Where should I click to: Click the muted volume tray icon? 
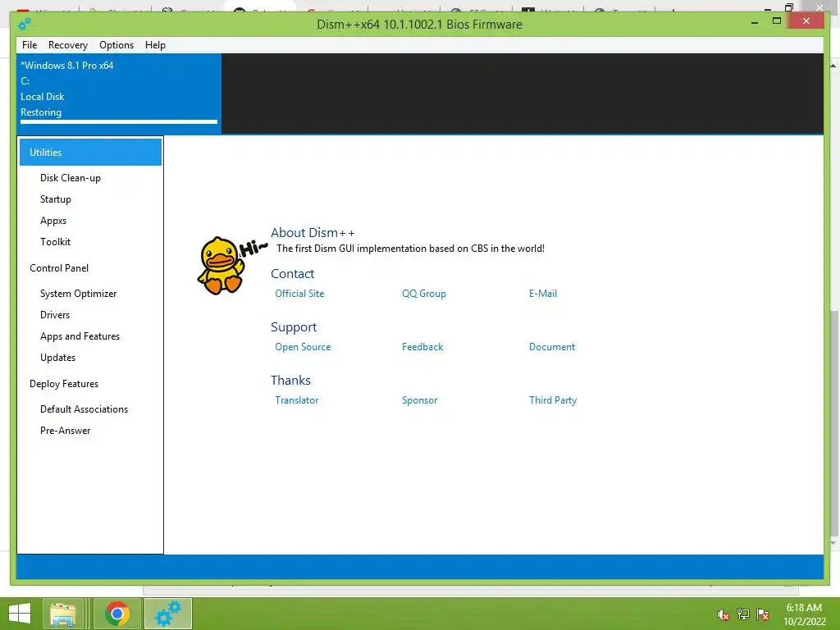pos(724,614)
